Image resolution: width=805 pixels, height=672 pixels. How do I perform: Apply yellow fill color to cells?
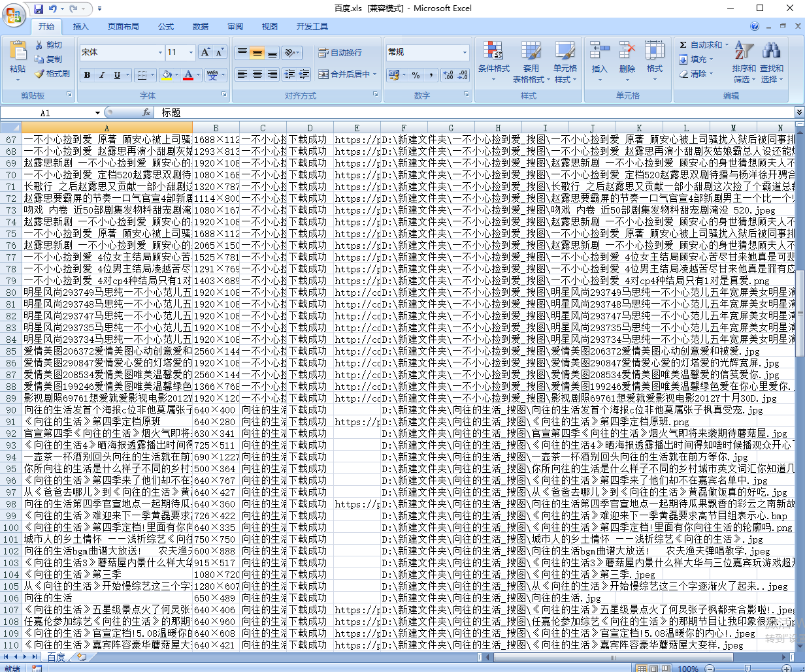tap(167, 75)
